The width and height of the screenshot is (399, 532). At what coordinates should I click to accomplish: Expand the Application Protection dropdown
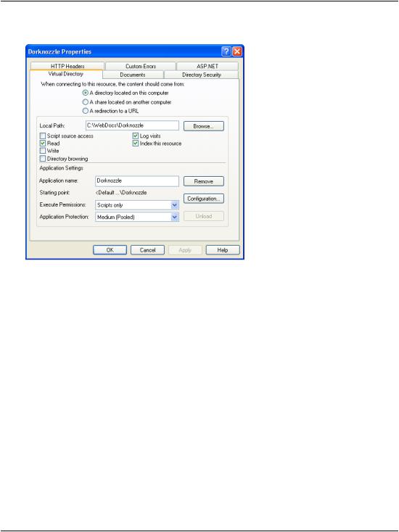coord(175,217)
